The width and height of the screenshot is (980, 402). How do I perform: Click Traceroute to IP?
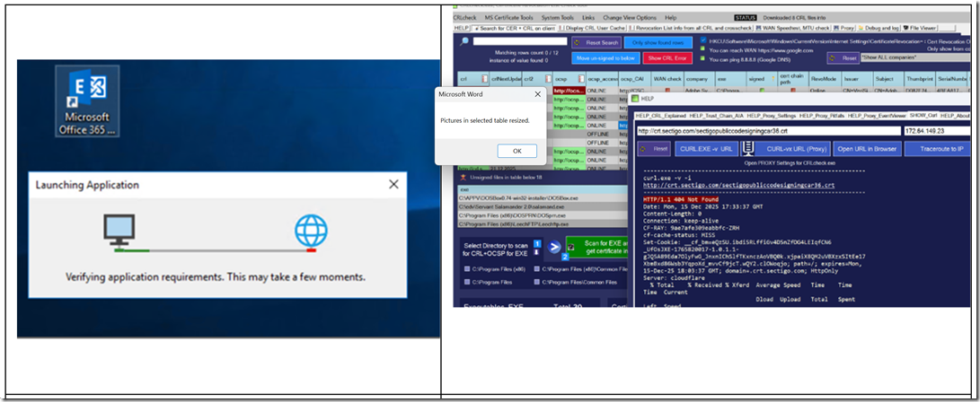(x=937, y=149)
